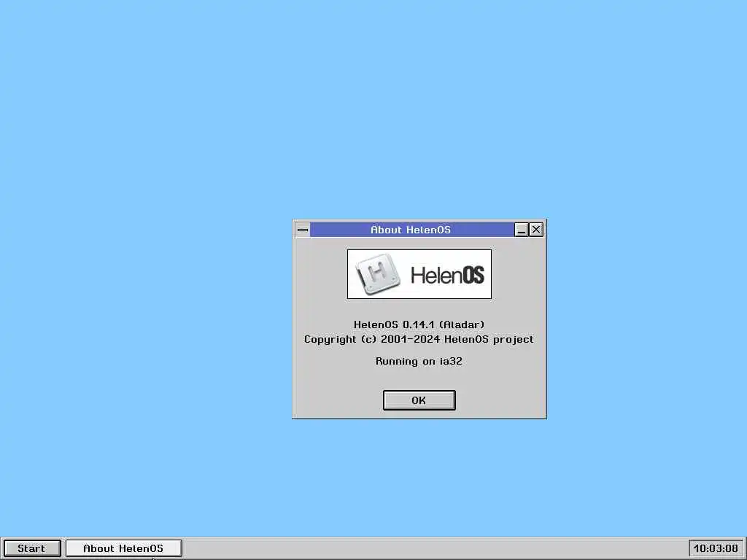Open the Start menu on taskbar
This screenshot has width=747, height=560.
32,548
